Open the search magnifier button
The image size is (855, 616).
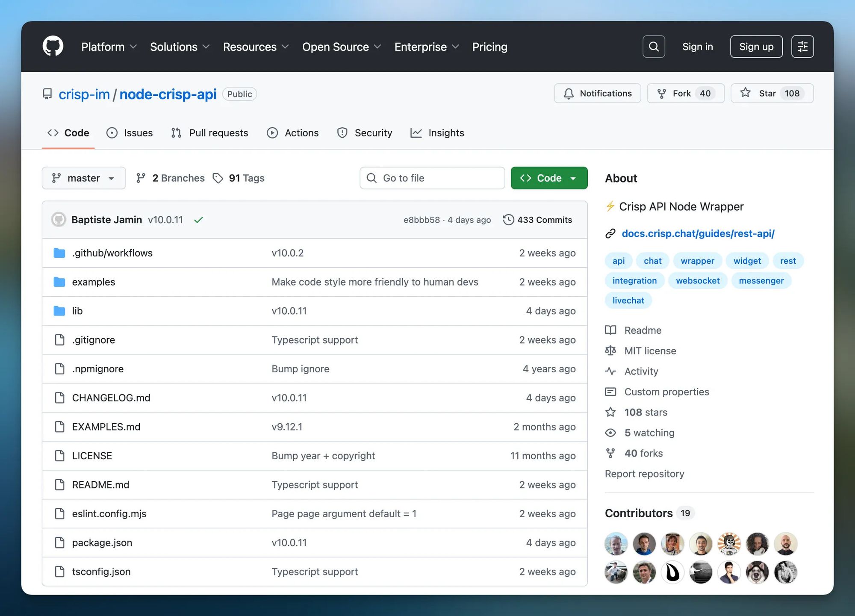(x=654, y=47)
